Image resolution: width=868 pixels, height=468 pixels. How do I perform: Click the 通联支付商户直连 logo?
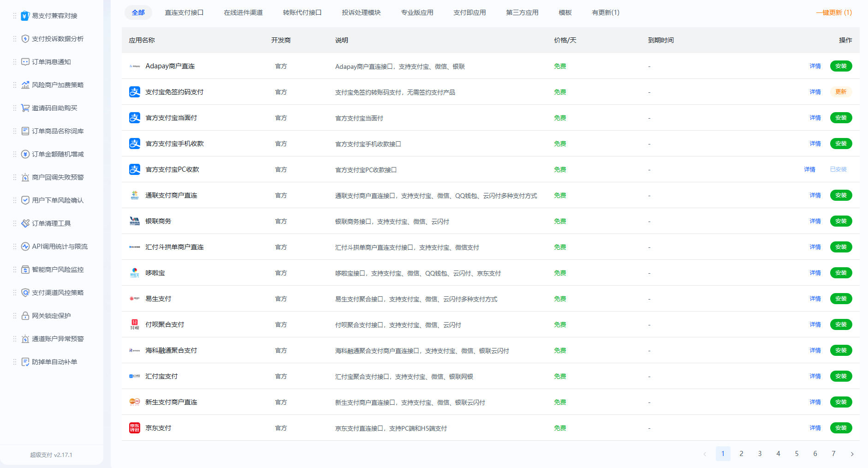(135, 195)
